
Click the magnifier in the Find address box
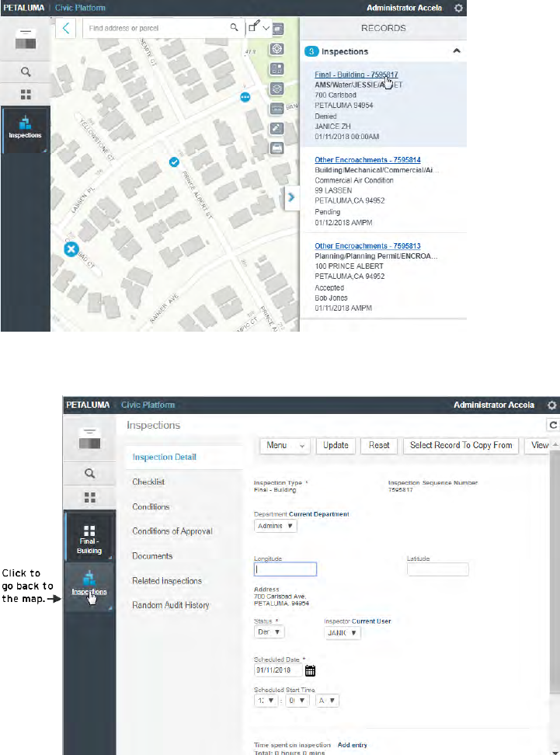234,27
